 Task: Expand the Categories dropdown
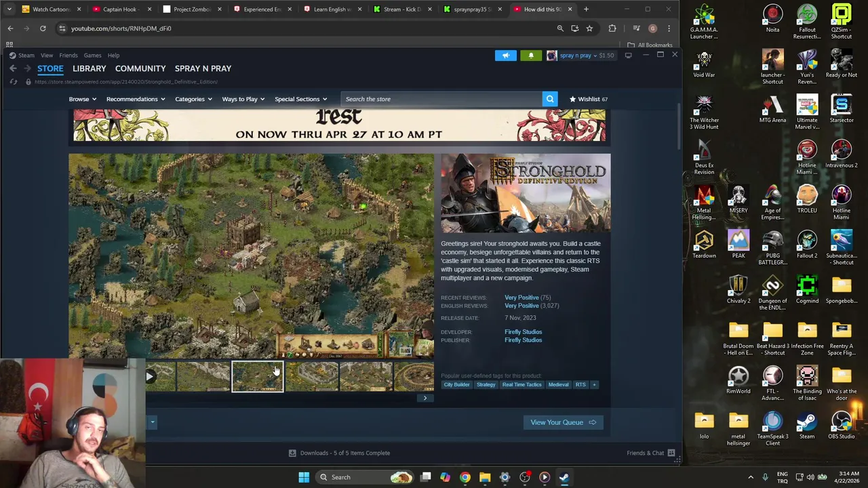point(193,99)
